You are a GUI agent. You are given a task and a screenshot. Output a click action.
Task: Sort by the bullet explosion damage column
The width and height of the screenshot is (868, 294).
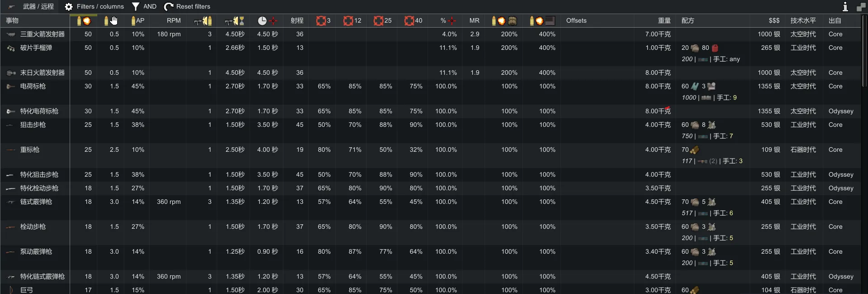click(84, 20)
